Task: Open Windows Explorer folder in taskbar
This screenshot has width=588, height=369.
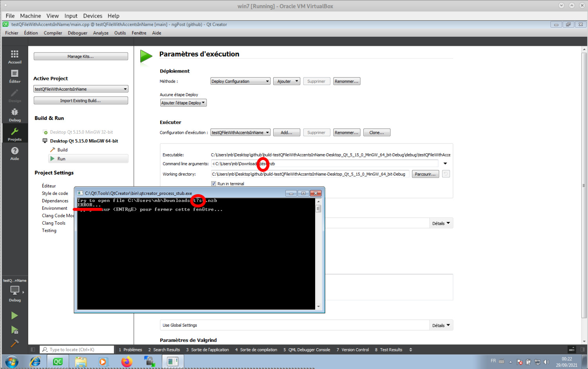Action: point(81,362)
